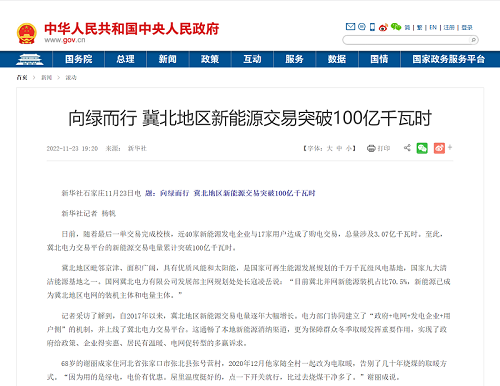Click the blue 题：向绿而行 subtitle text

[230, 193]
